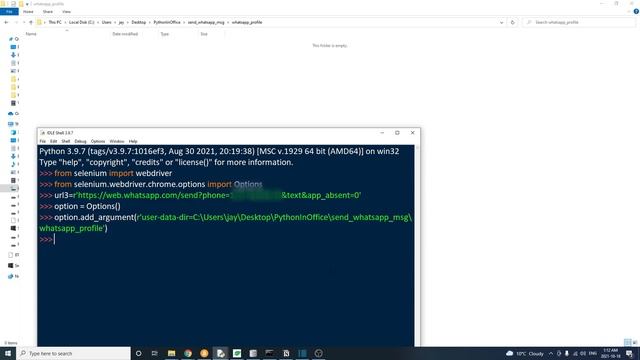Open the Debug menu in IDLE
The width and height of the screenshot is (640, 360).
coord(80,141)
